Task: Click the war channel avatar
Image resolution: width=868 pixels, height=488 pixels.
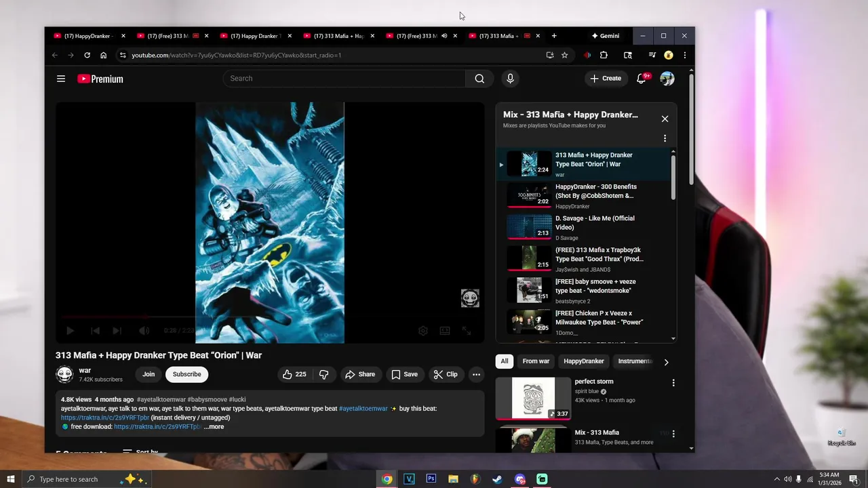Action: [x=64, y=374]
